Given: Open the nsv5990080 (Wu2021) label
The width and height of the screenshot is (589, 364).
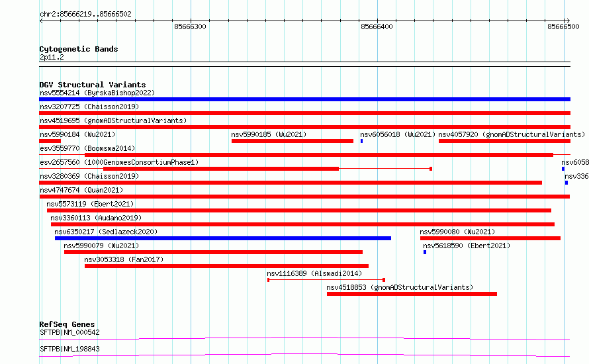Looking at the screenshot, I should 457,232.
